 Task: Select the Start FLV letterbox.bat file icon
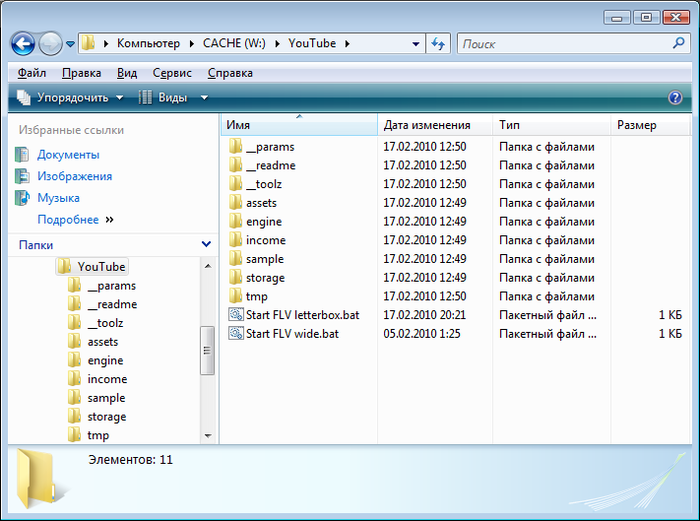236,315
